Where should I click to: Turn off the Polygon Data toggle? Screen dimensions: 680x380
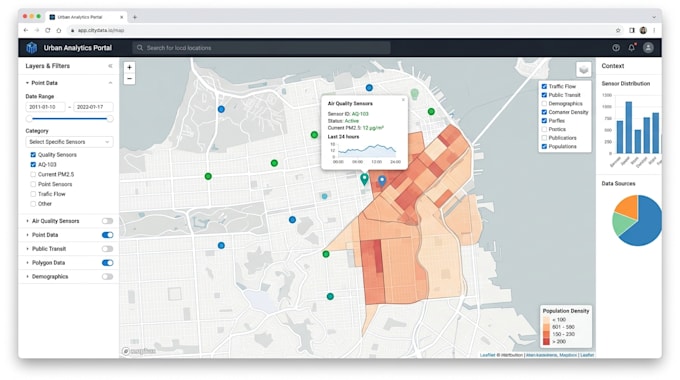107,263
